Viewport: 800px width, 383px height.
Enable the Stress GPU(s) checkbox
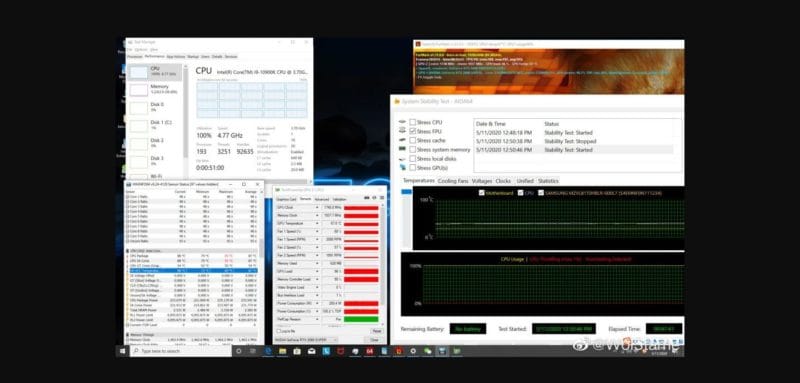412,167
